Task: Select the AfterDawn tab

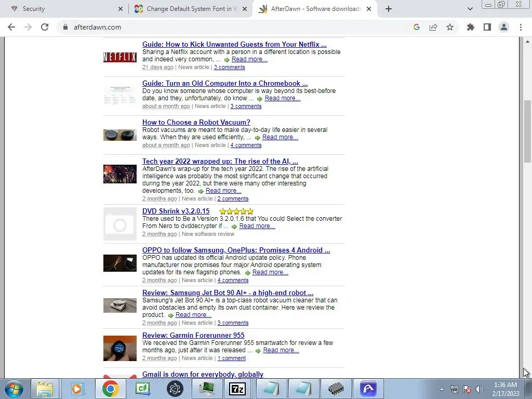Action: 316,9
